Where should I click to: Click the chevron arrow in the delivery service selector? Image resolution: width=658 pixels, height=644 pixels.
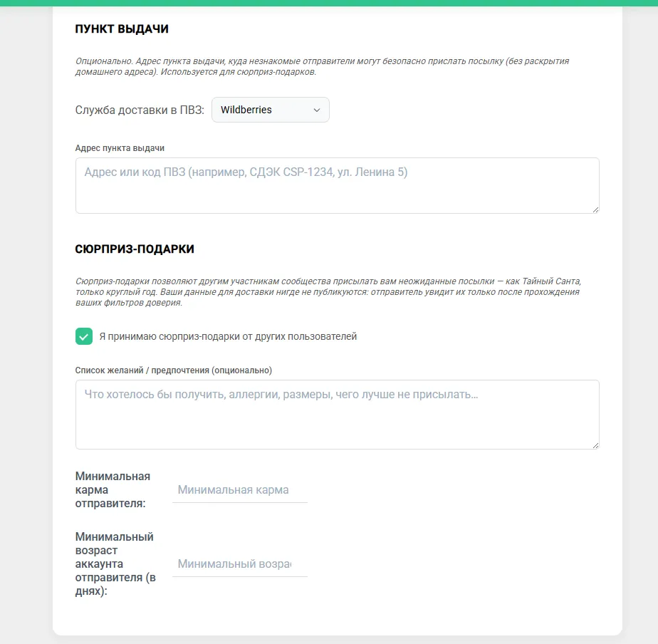point(317,110)
